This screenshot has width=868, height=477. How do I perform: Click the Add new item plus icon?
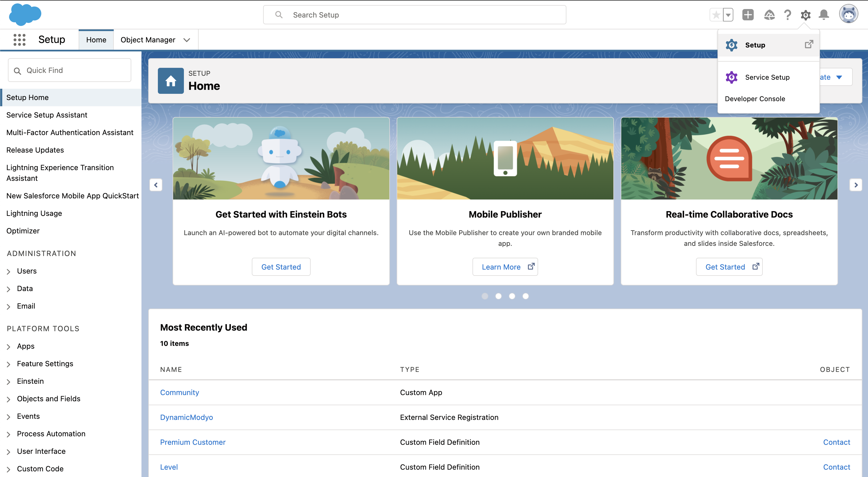pyautogui.click(x=748, y=14)
